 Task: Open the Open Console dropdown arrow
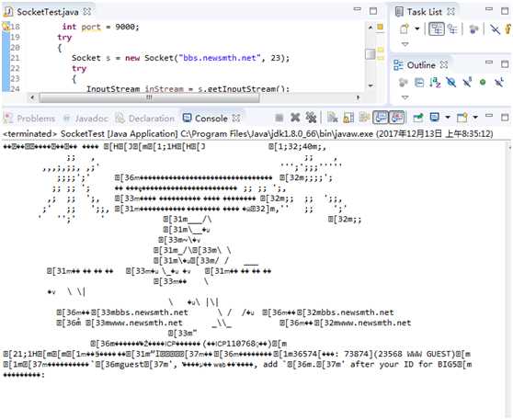475,117
